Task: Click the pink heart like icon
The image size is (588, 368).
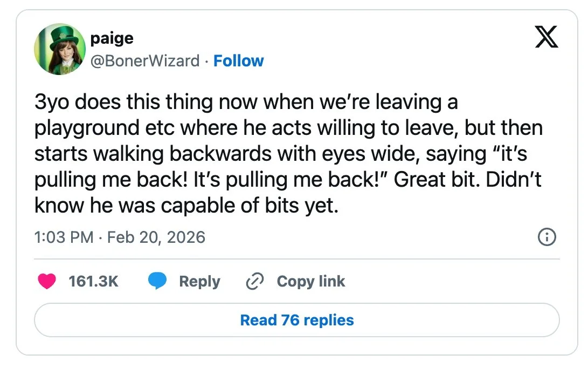Action: point(47,281)
